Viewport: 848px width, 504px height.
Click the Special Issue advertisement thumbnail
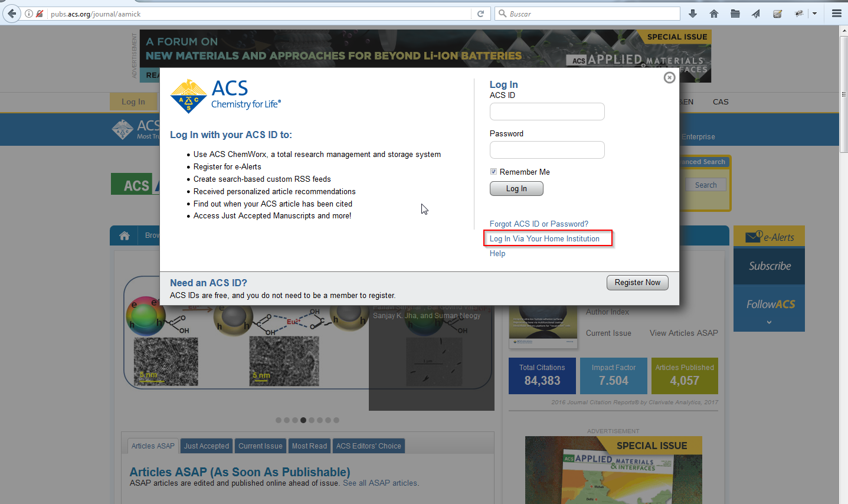click(x=614, y=470)
